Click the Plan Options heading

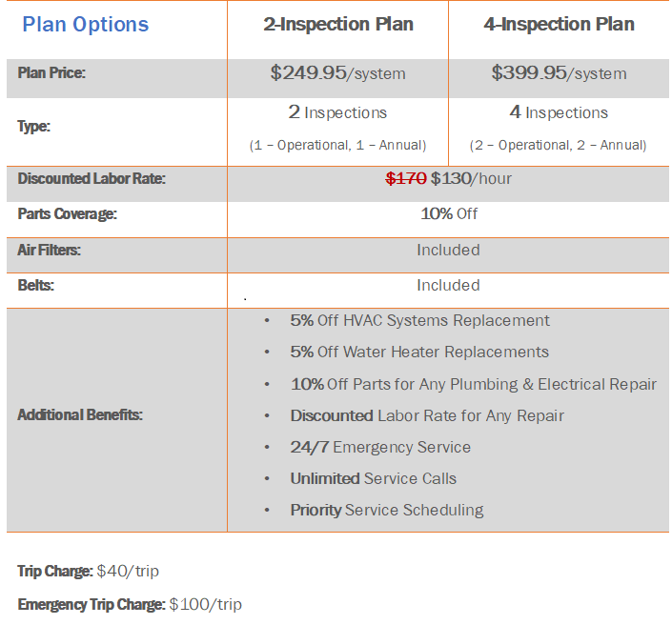coord(85,25)
